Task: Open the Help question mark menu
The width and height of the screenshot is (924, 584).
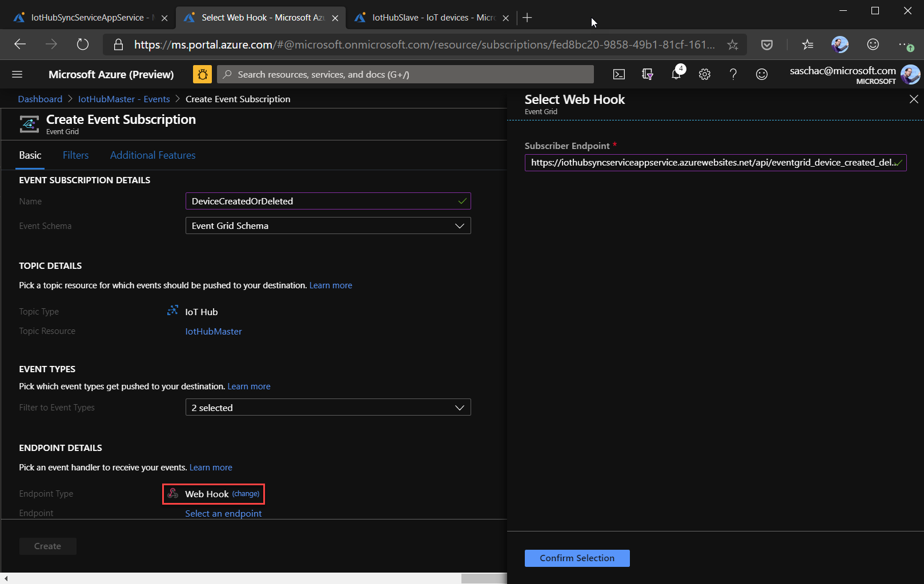Action: pos(733,74)
